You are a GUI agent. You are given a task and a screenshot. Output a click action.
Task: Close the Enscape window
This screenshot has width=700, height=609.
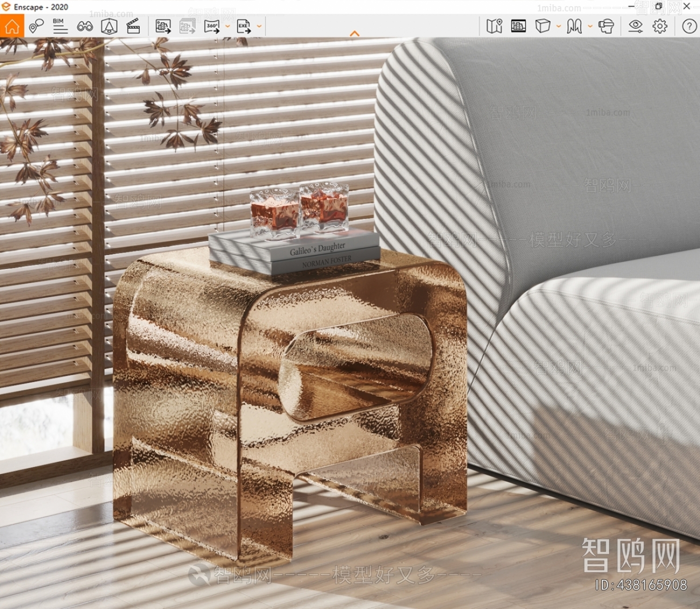tap(687, 7)
